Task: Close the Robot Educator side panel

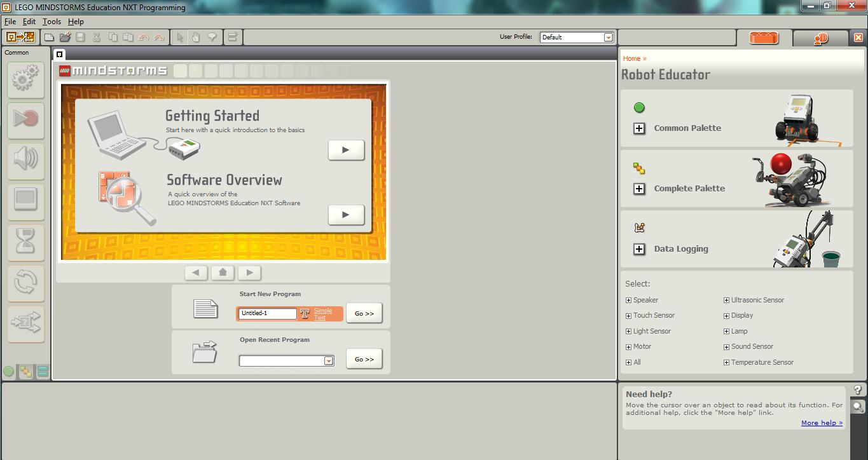Action: (x=858, y=38)
